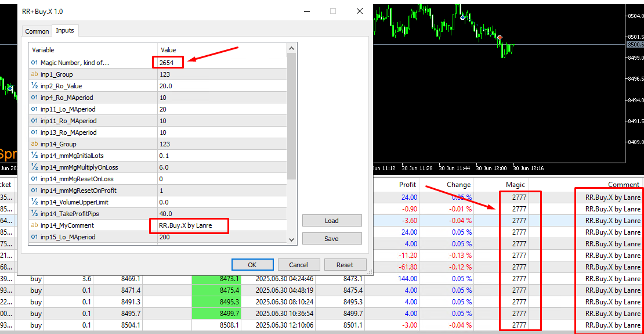The height and width of the screenshot is (334, 644).
Task: Click the Variable column header
Action: point(93,50)
